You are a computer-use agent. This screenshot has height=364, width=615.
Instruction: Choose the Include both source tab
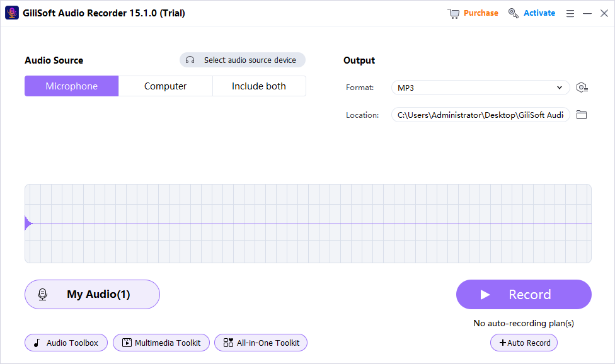point(259,86)
